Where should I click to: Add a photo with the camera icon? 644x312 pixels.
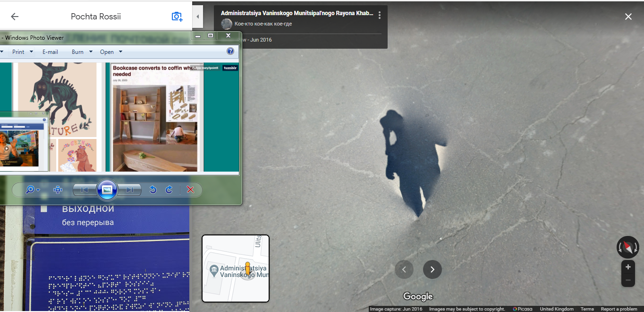(x=177, y=17)
